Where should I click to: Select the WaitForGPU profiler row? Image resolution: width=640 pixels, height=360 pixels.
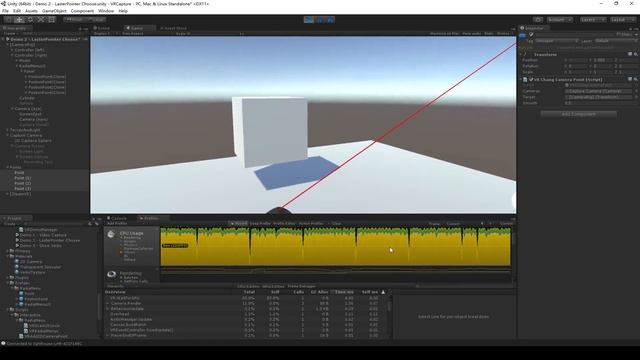point(247,298)
